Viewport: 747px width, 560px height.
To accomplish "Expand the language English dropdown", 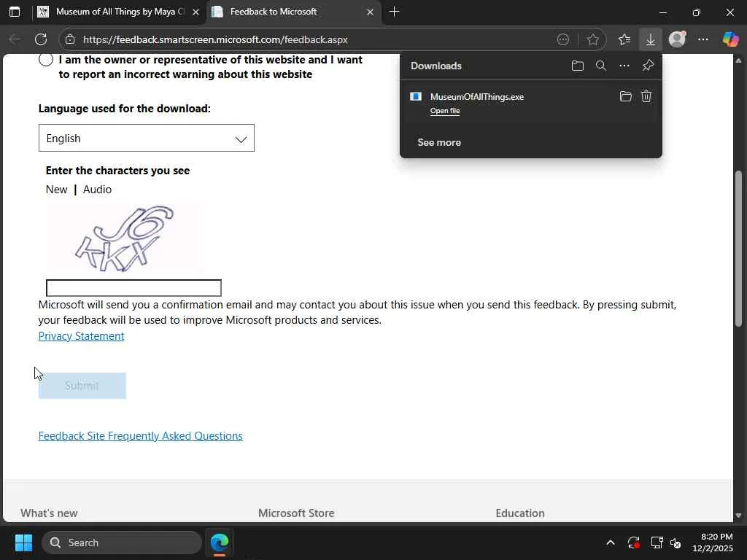I will (146, 138).
